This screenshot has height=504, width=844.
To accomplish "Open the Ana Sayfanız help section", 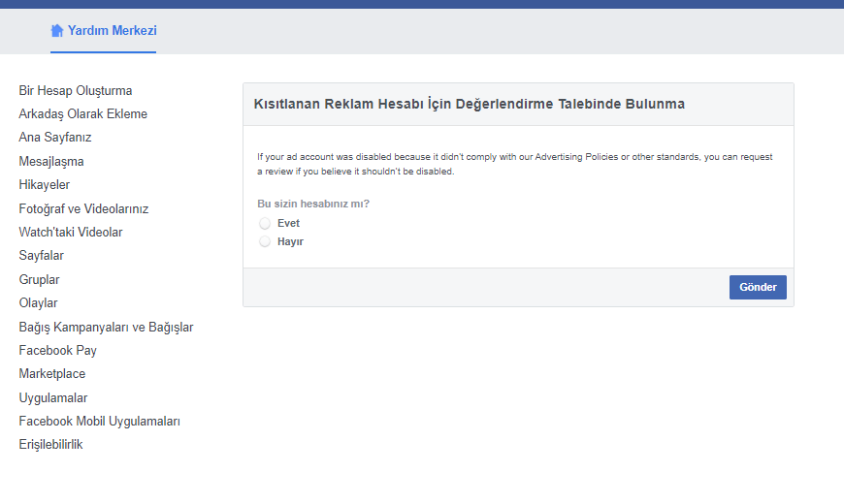I will point(55,138).
